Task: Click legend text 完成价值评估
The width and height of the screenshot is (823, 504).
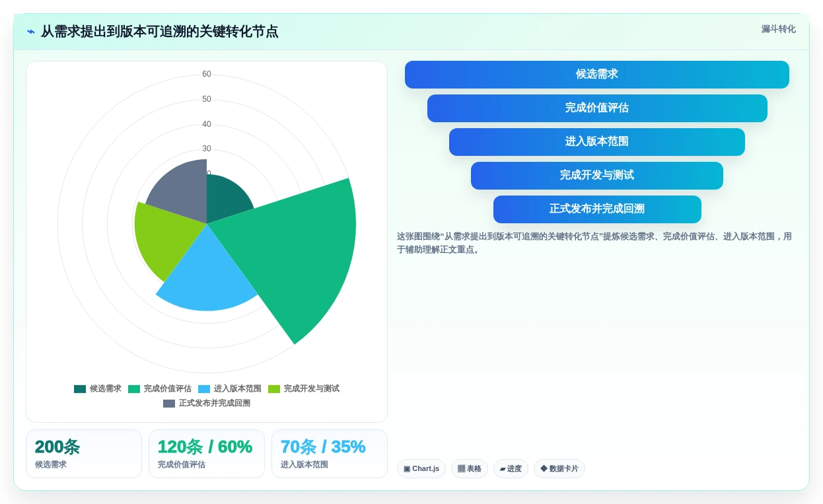Action: coord(168,389)
